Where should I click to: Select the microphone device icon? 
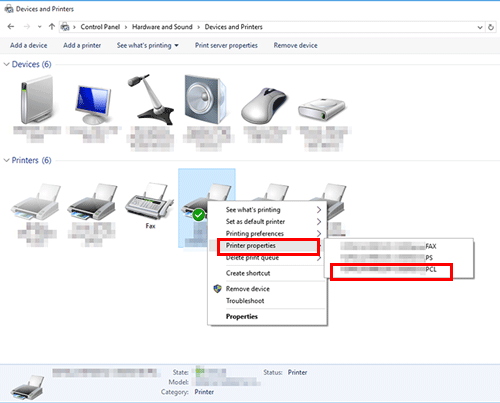(151, 99)
